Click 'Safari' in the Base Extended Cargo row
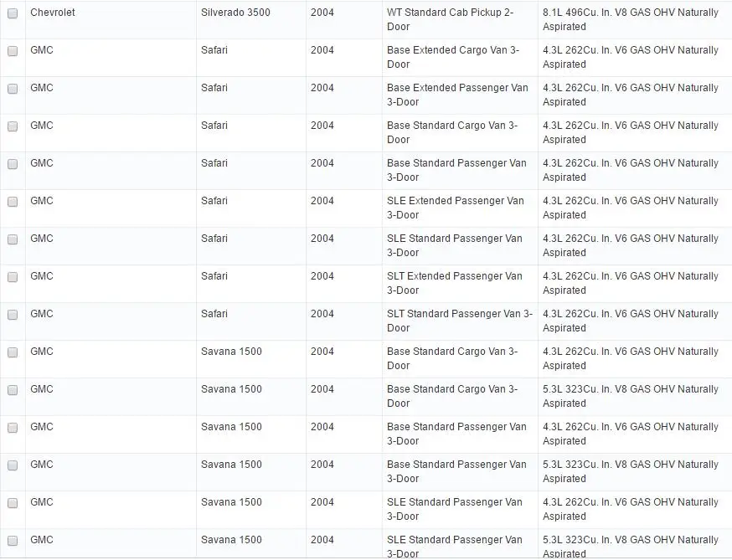Viewport: 732px width, 560px height. pyautogui.click(x=214, y=50)
